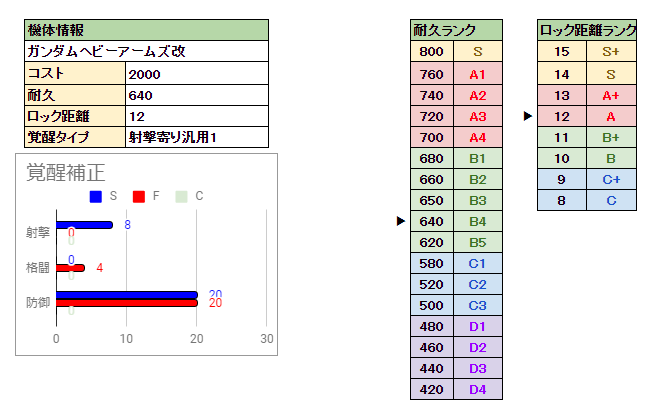Click the 760 durability cell

click(x=432, y=74)
